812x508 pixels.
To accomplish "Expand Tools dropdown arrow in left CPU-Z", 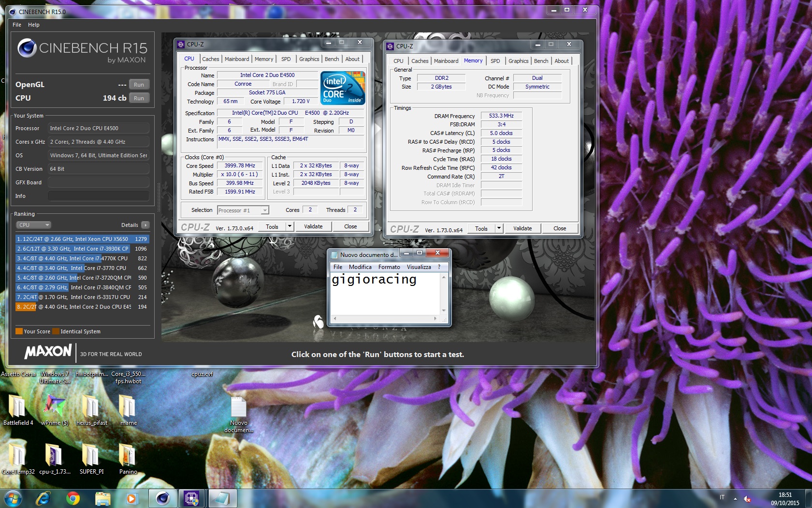I will tap(290, 226).
